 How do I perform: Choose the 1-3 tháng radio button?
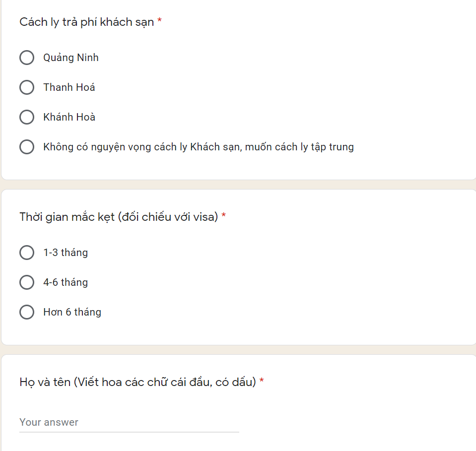[27, 253]
